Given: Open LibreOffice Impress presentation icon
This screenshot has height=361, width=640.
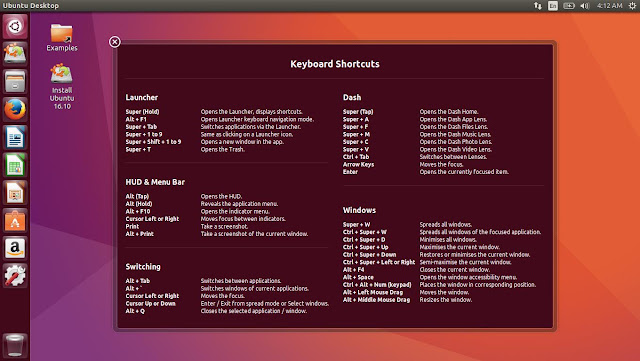Looking at the screenshot, I should tap(15, 193).
